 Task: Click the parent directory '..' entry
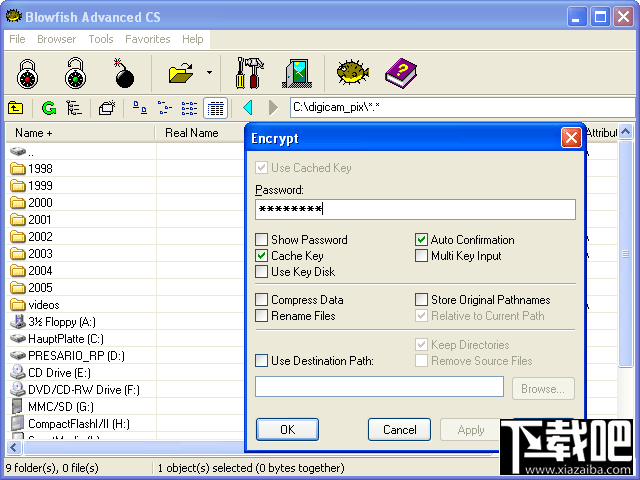pyautogui.click(x=22, y=152)
